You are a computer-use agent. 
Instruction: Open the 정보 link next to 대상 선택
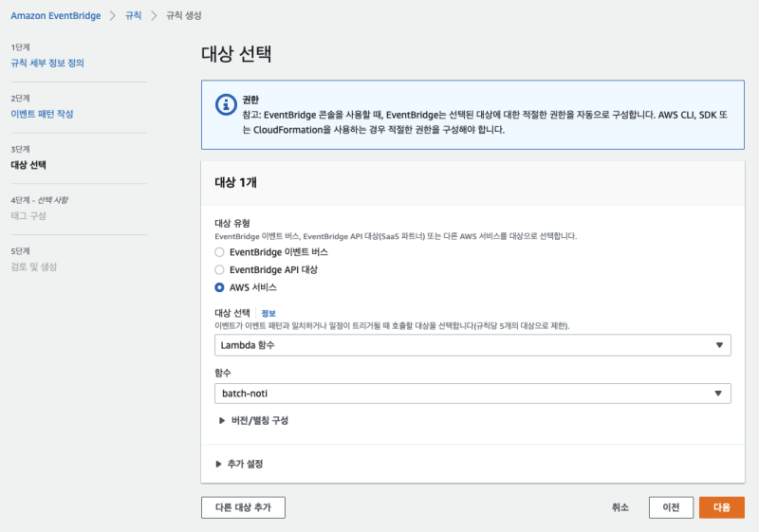click(x=268, y=313)
